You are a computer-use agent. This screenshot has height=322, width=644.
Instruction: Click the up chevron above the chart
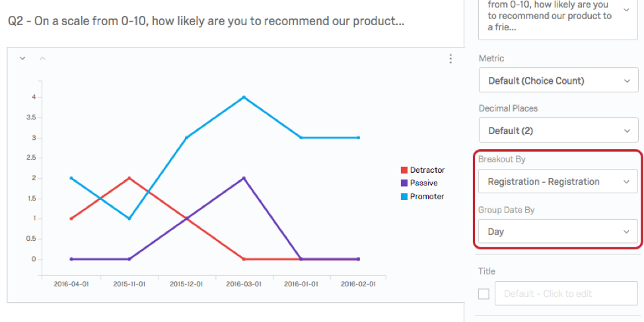tap(42, 59)
